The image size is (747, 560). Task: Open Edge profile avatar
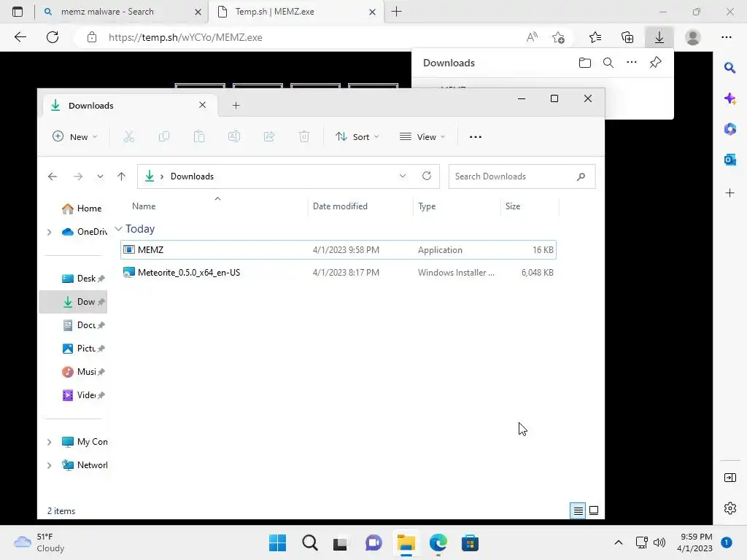coord(693,37)
